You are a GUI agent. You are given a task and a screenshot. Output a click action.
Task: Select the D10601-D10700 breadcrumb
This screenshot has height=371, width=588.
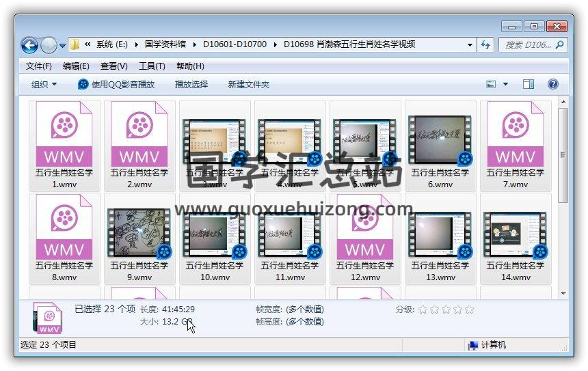click(x=235, y=44)
